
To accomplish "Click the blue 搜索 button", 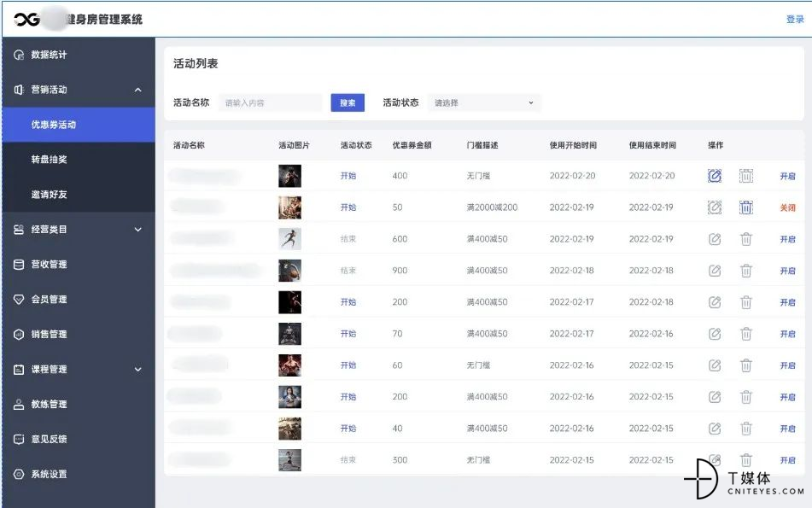I will coord(348,102).
